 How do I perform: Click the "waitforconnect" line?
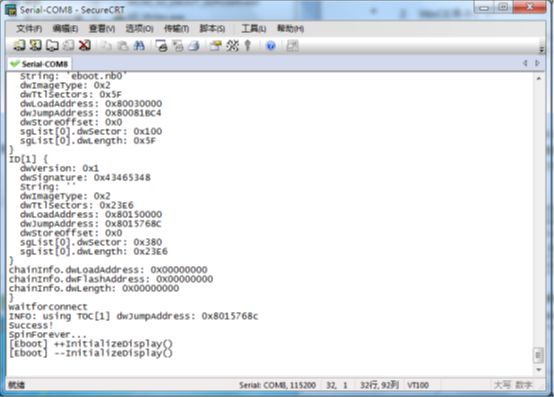[x=48, y=306]
